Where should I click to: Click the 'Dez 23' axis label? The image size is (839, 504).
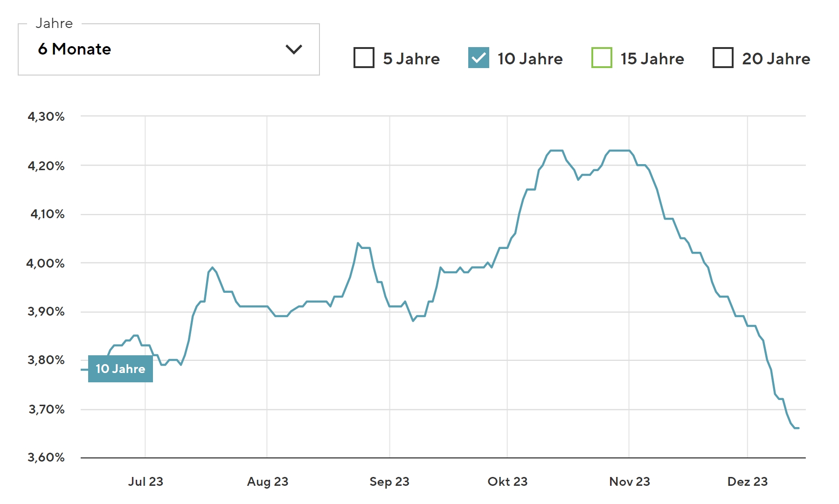(x=748, y=482)
